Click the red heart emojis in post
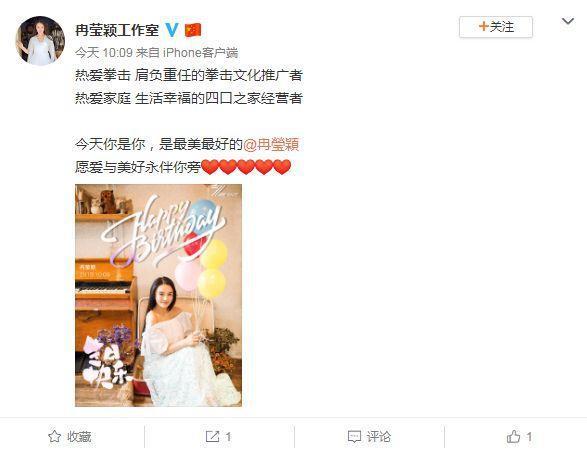Viewport: 587px width, 451px height. coord(246,167)
